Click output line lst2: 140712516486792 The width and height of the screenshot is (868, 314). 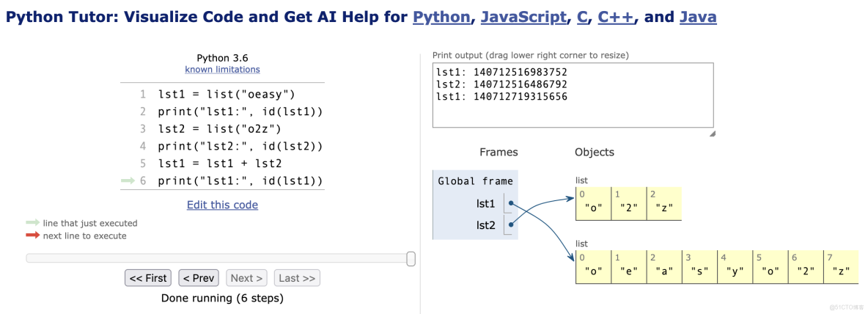click(x=501, y=84)
